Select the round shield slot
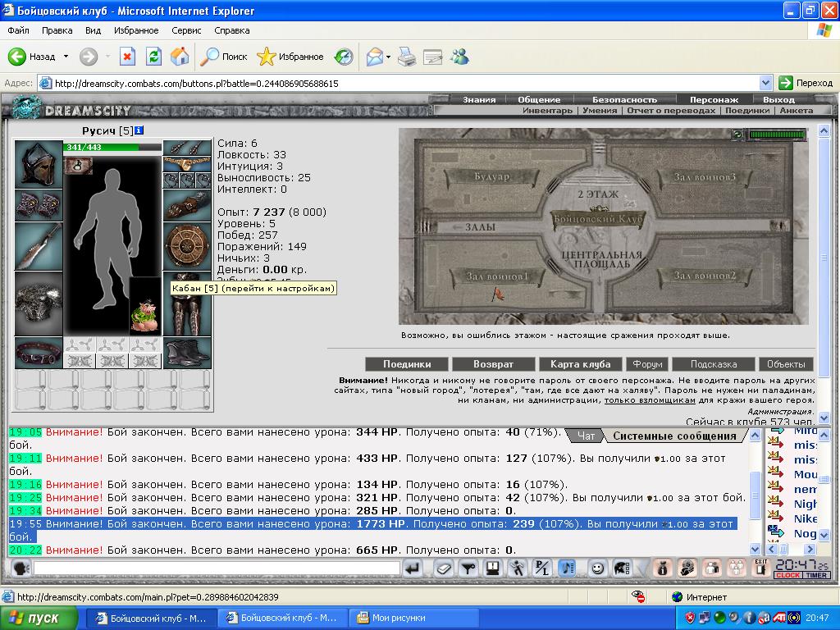The width and height of the screenshot is (840, 630). click(x=187, y=246)
